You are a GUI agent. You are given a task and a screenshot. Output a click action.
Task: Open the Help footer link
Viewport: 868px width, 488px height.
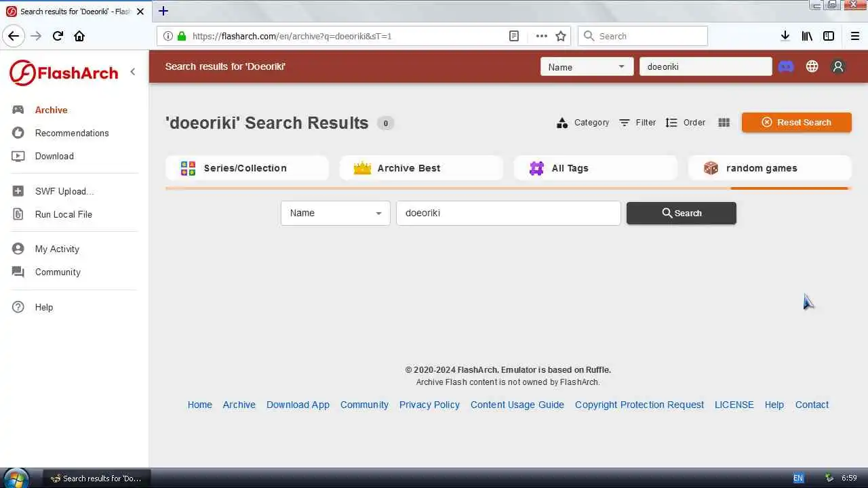click(x=774, y=405)
